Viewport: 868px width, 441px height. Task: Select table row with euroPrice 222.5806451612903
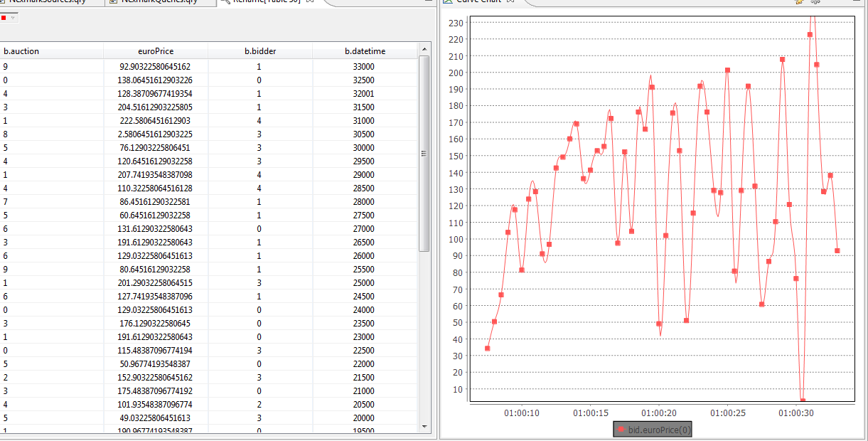tap(155, 121)
